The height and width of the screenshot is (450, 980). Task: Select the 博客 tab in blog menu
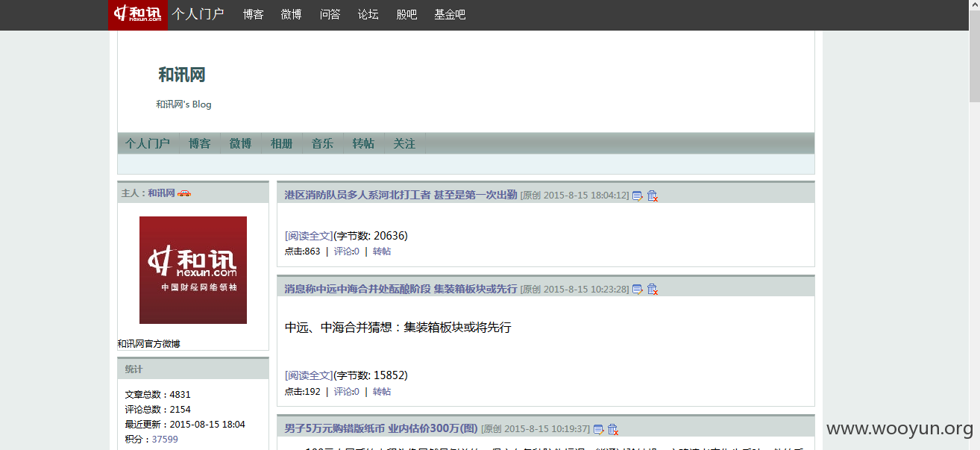199,143
